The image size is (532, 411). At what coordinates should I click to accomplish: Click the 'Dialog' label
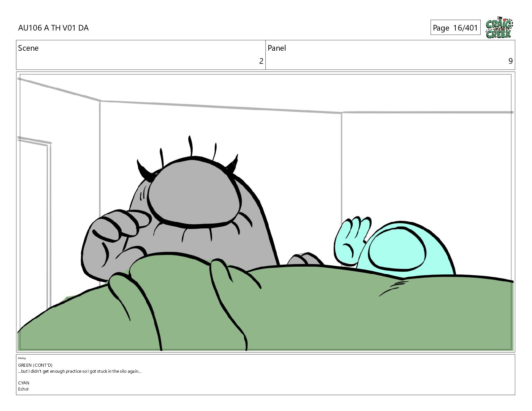coord(22,358)
